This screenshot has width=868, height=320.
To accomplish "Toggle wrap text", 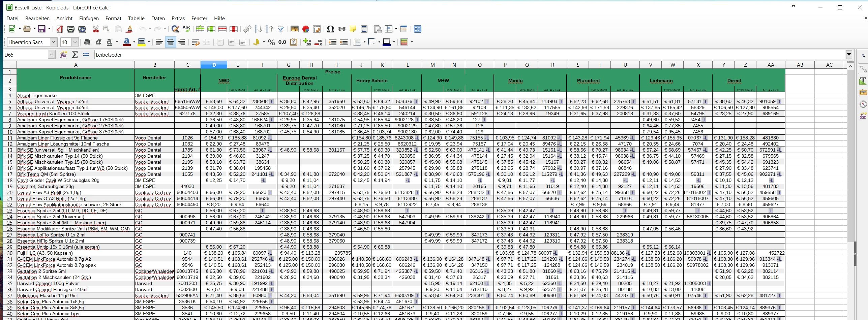I will [196, 42].
